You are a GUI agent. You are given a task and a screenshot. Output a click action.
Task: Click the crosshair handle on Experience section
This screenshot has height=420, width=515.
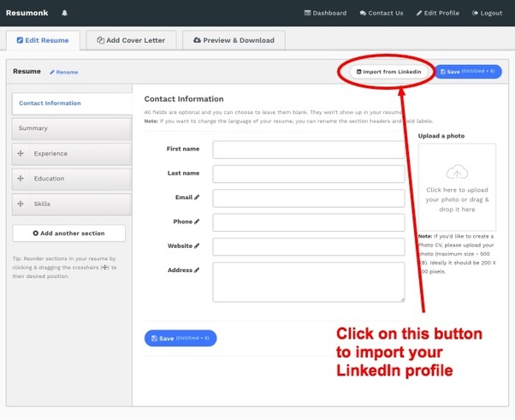(x=21, y=153)
